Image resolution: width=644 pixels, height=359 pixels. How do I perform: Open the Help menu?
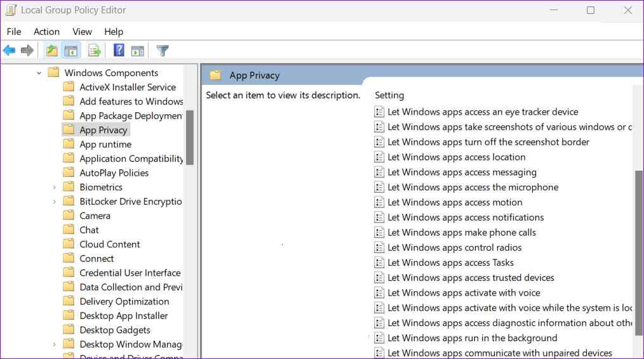(x=113, y=32)
